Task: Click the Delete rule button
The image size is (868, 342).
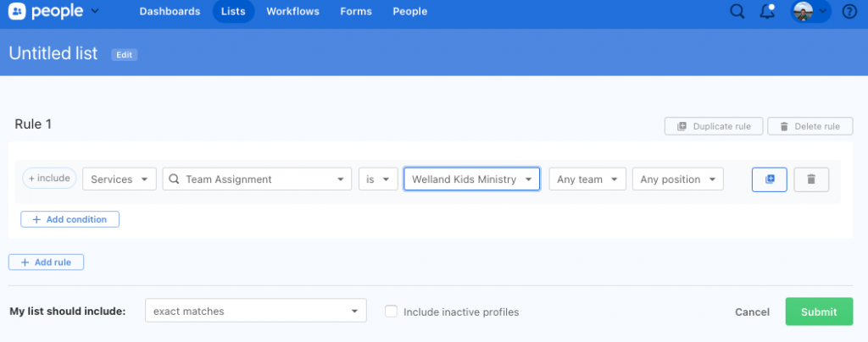Action: [810, 126]
